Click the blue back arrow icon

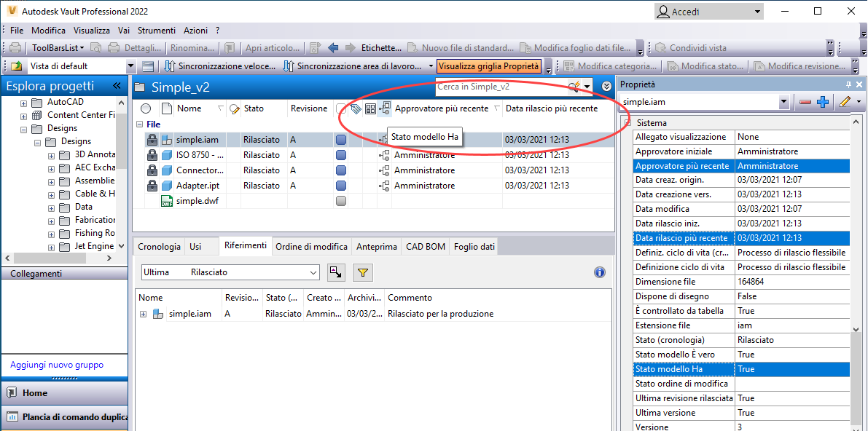(x=333, y=47)
